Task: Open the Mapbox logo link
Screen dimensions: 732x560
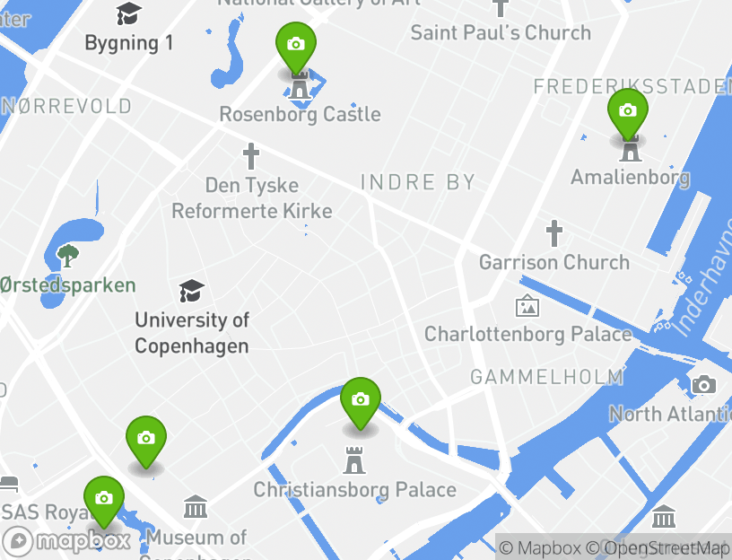Action: (66, 541)
